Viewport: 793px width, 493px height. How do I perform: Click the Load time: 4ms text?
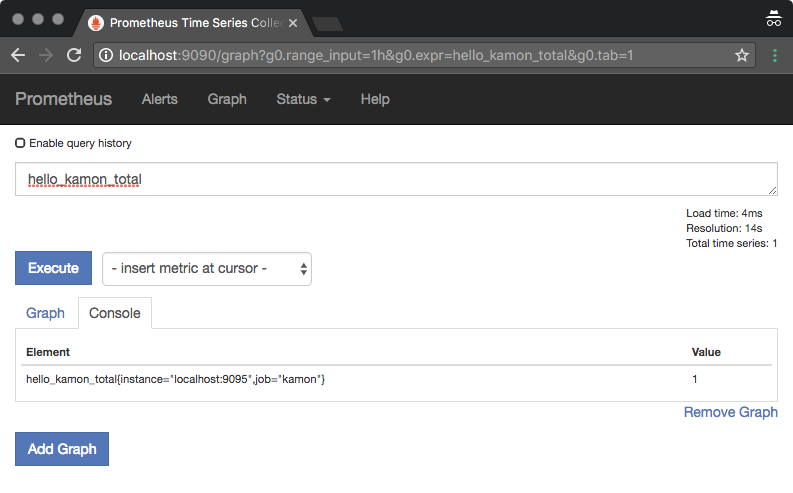(724, 213)
